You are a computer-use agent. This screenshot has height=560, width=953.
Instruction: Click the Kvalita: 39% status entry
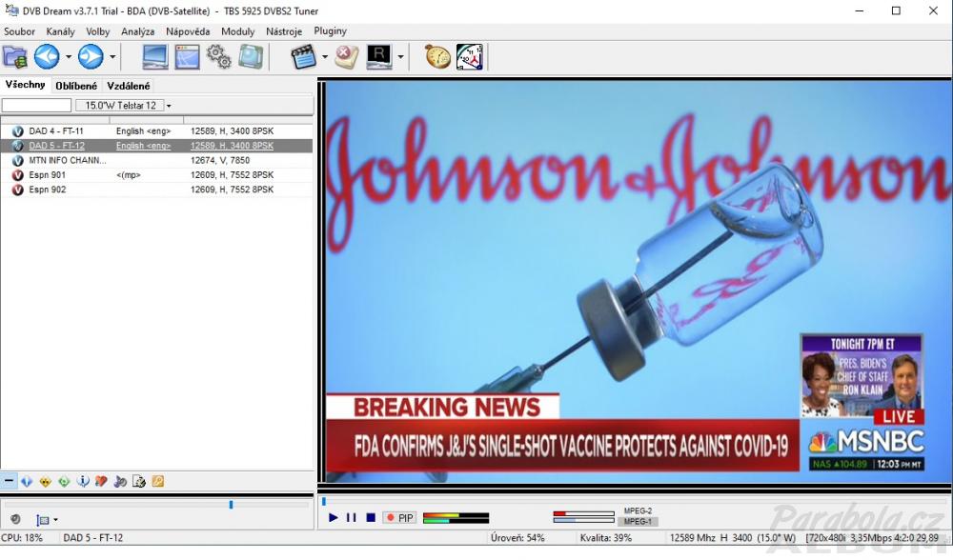click(606, 538)
